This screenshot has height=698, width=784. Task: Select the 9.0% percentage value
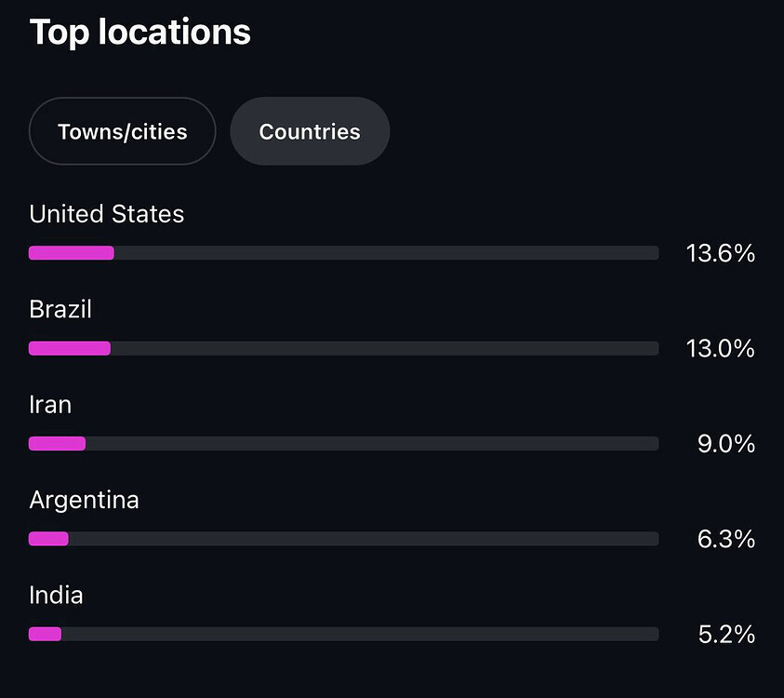[725, 444]
